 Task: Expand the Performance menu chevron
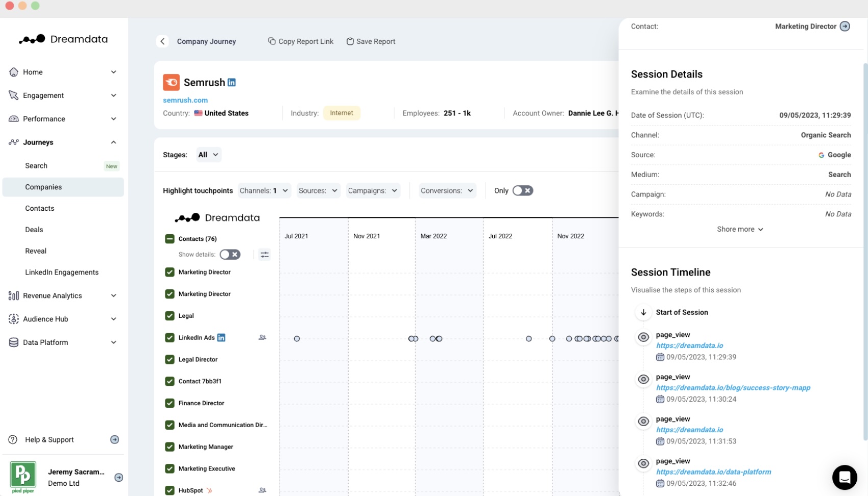[x=114, y=119]
